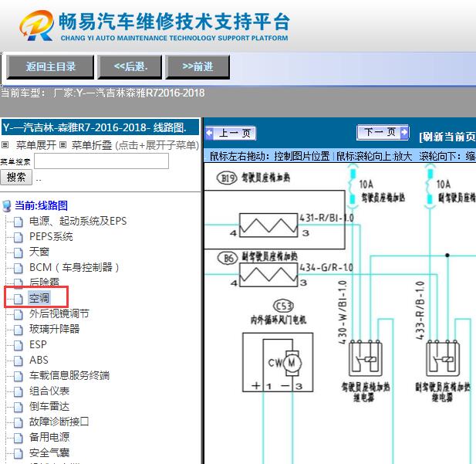
Task: Open the next page with 下一页
Action: (383, 132)
